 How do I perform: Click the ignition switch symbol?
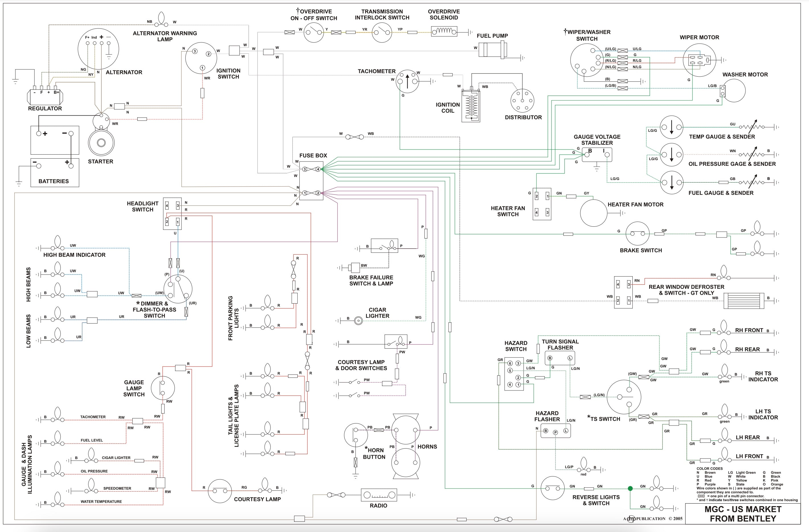pyautogui.click(x=201, y=58)
